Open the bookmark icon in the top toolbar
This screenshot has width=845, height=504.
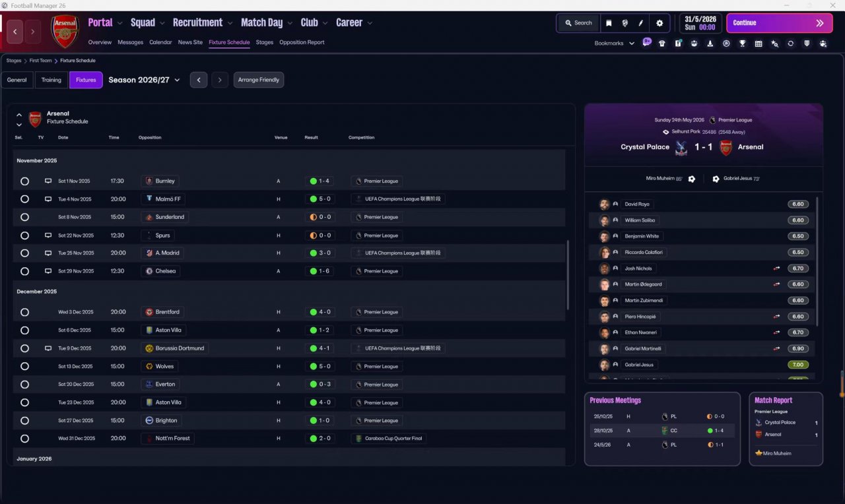pos(609,23)
